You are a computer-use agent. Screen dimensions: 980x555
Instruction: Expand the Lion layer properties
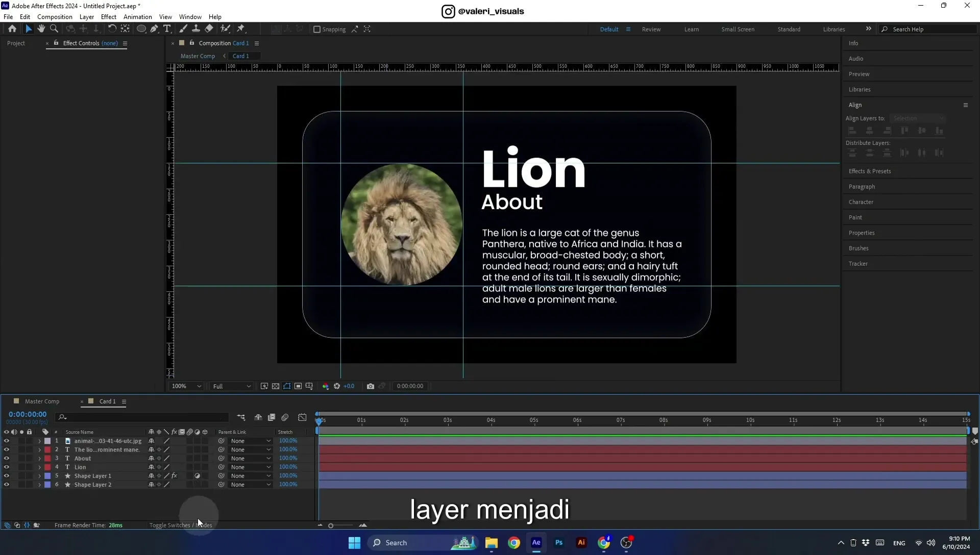click(39, 467)
